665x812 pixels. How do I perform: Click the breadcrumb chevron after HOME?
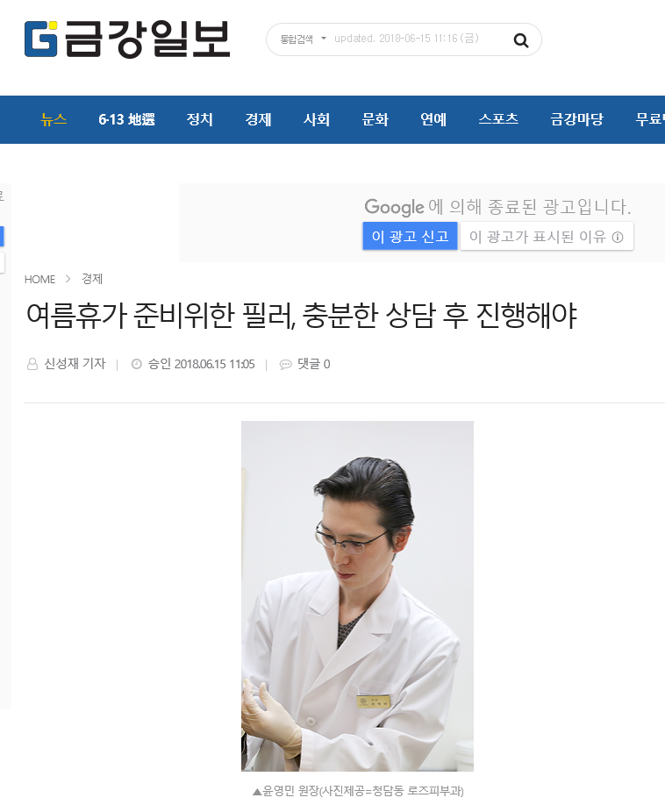click(x=68, y=279)
